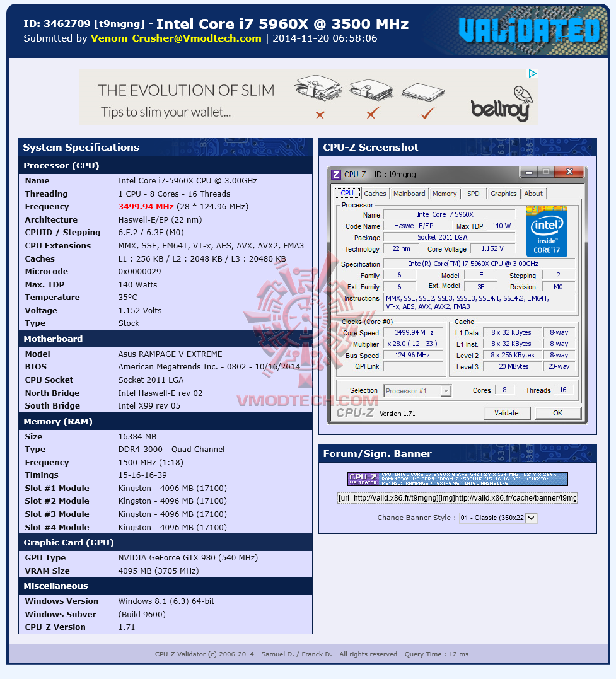The width and height of the screenshot is (616, 679).
Task: Open the SPD tab
Action: tap(473, 194)
